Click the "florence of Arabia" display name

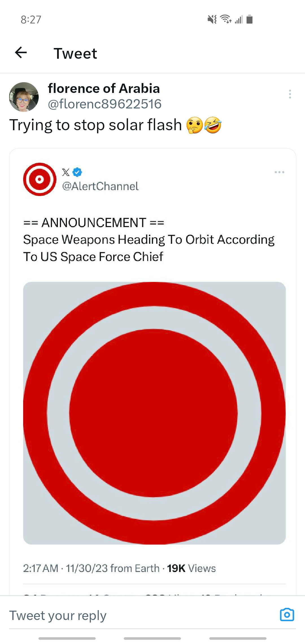click(104, 88)
